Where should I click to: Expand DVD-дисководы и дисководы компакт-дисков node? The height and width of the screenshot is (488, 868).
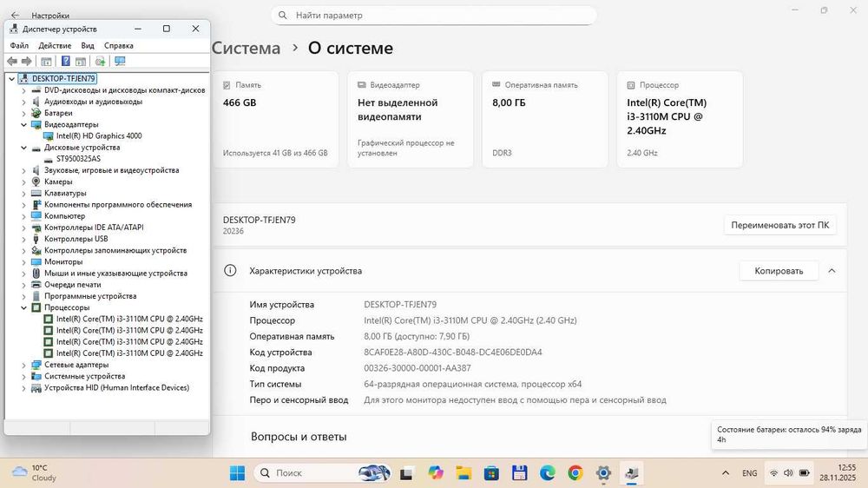pos(23,90)
